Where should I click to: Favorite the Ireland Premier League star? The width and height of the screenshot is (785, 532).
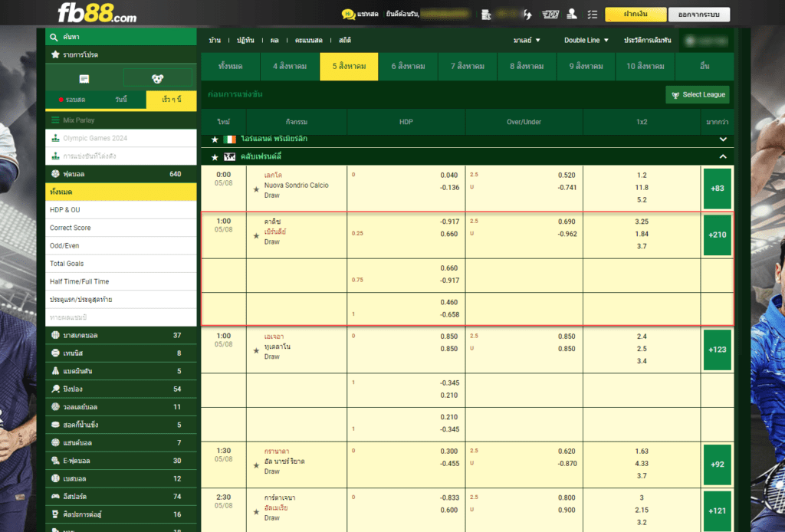215,139
